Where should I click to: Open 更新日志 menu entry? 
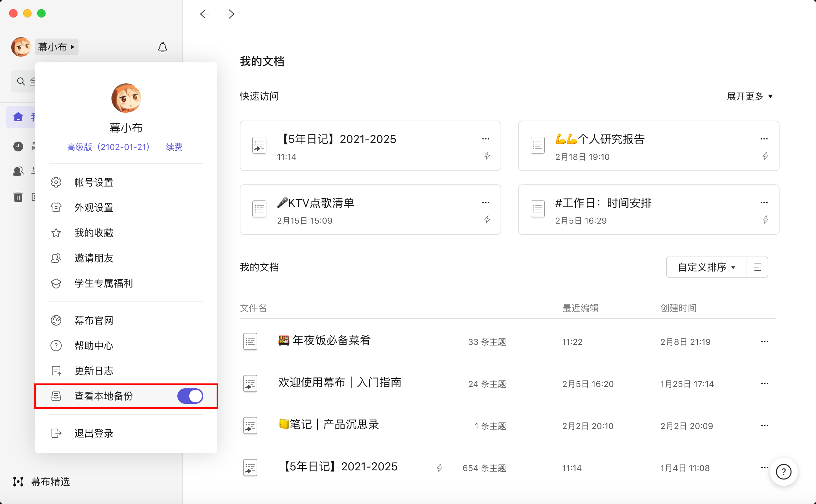point(126,371)
